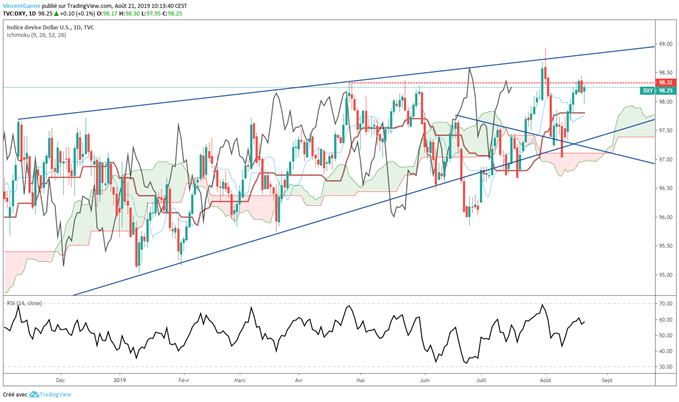
Task: Select the Déc label on time axis
Action: pos(60,380)
